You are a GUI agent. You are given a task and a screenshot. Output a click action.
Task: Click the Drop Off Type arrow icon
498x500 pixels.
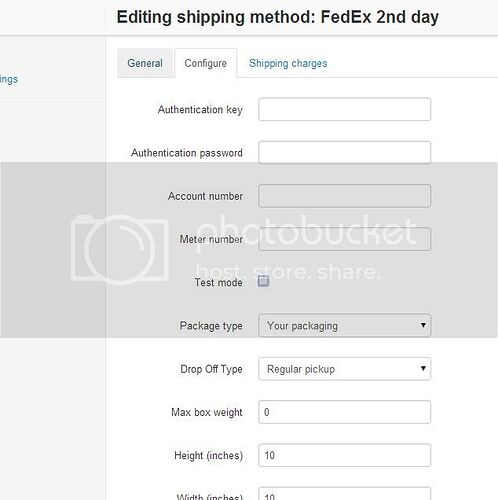coord(423,368)
